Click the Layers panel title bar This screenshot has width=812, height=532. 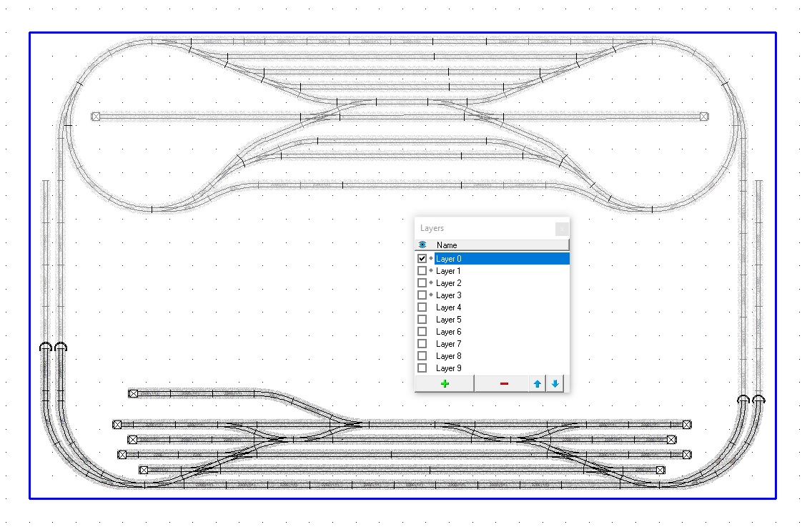pyautogui.click(x=479, y=229)
